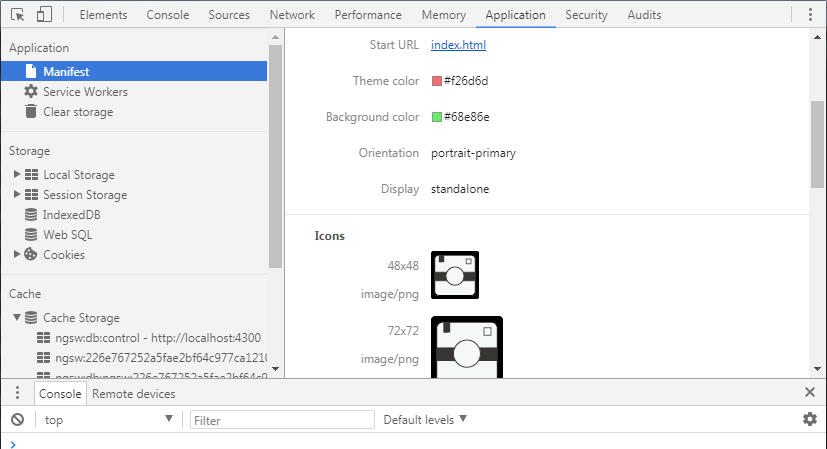Click the red theme color swatch #f26d6d
The height and width of the screenshot is (449, 827).
click(437, 81)
